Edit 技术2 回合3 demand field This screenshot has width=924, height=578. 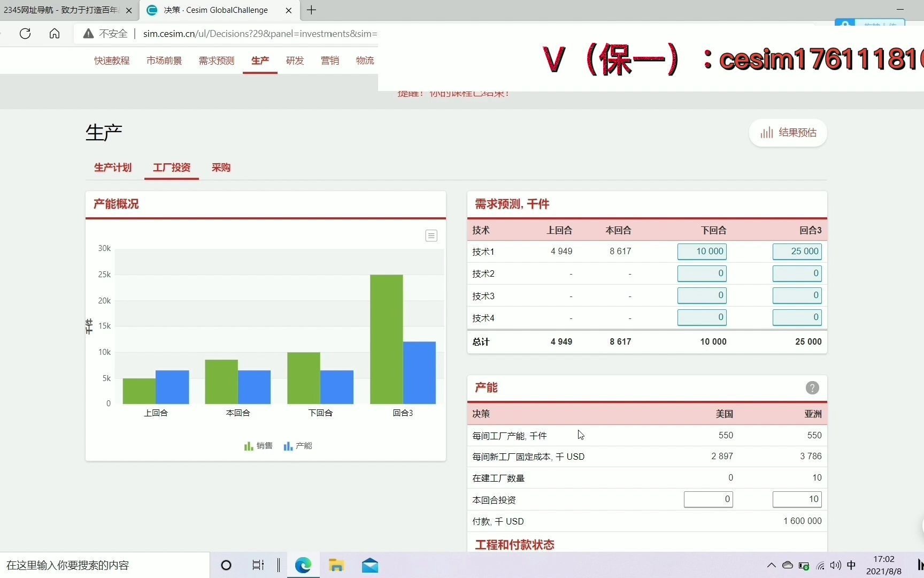tap(797, 273)
